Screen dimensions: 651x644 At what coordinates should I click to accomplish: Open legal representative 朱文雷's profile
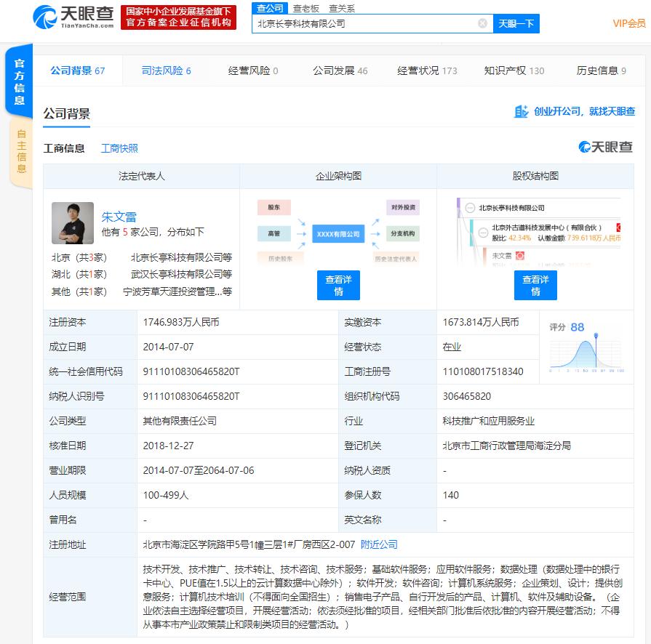coord(119,217)
